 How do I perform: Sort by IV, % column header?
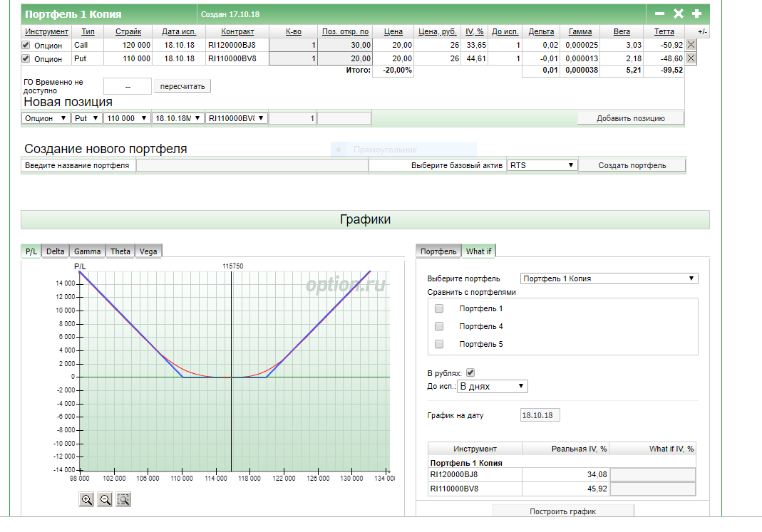(474, 31)
